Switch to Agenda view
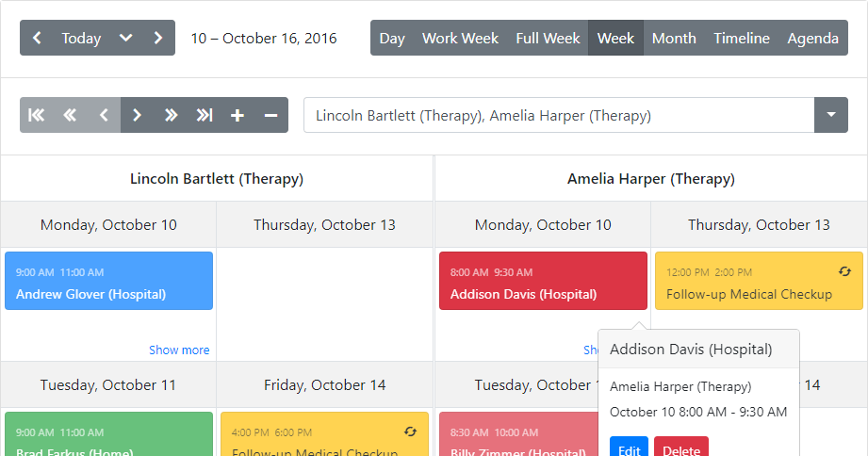The height and width of the screenshot is (456, 868). click(812, 39)
